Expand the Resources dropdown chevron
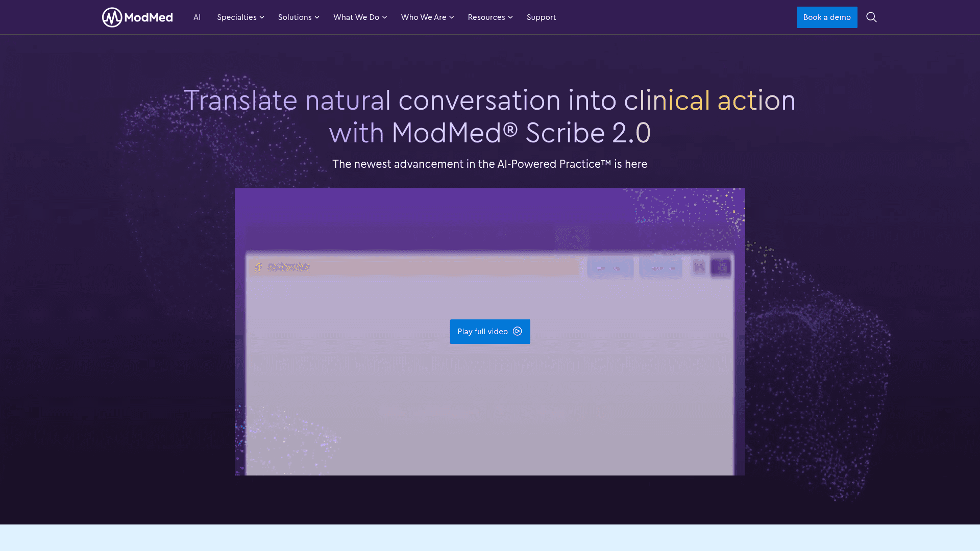Viewport: 980px width, 551px height. 510,17
